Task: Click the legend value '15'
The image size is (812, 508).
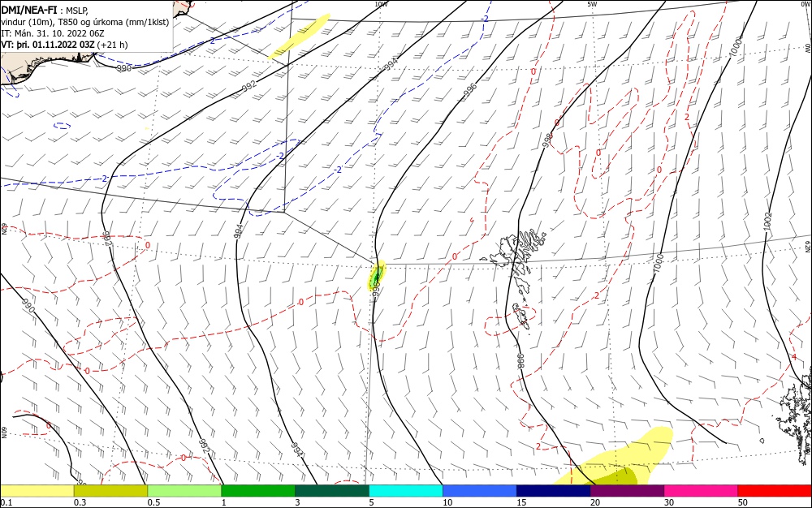Action: [521, 502]
